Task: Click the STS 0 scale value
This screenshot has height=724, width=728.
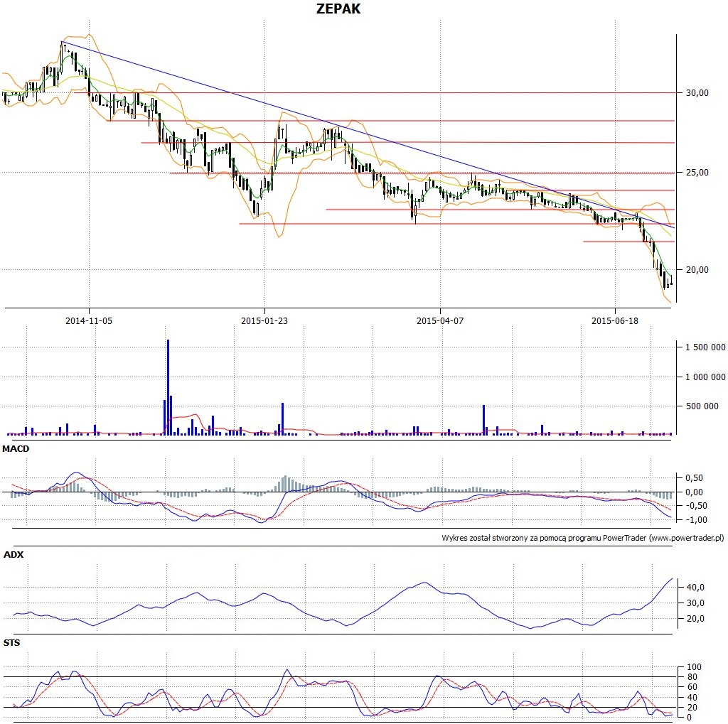Action: pos(690,718)
